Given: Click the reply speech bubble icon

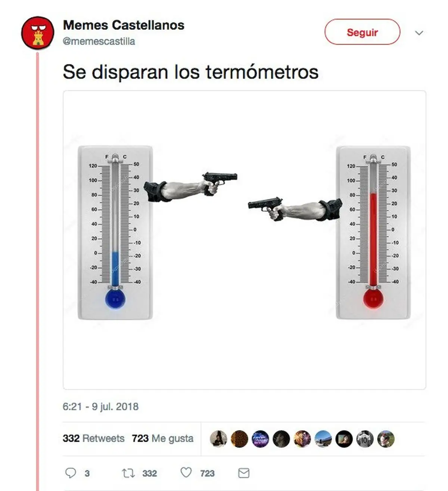Looking at the screenshot, I should point(71,473).
